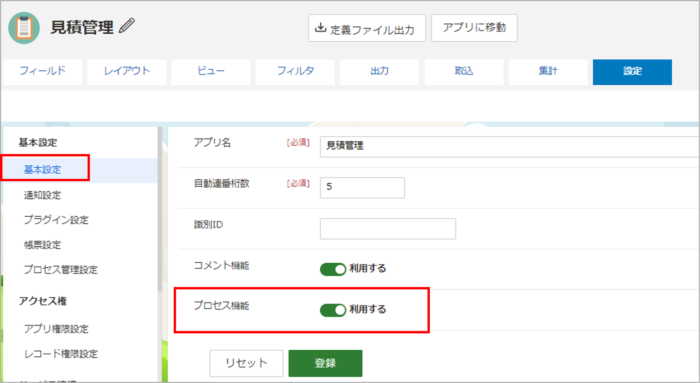Open the フィールド tab
This screenshot has height=383, width=700.
coord(42,72)
